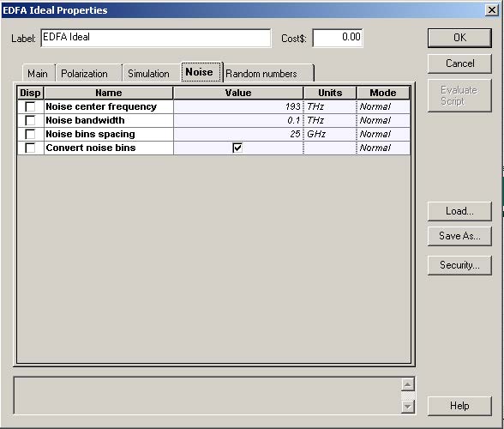Click inside the description text area
504x429 pixels.
pyautogui.click(x=207, y=396)
